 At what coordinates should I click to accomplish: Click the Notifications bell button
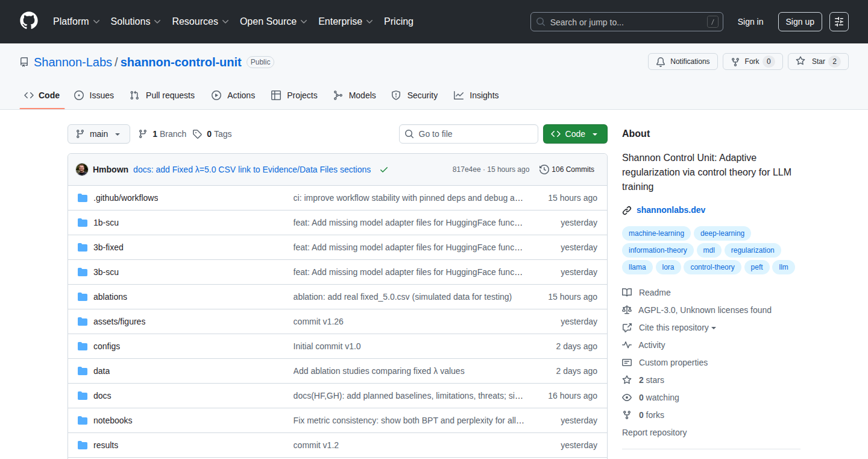683,62
